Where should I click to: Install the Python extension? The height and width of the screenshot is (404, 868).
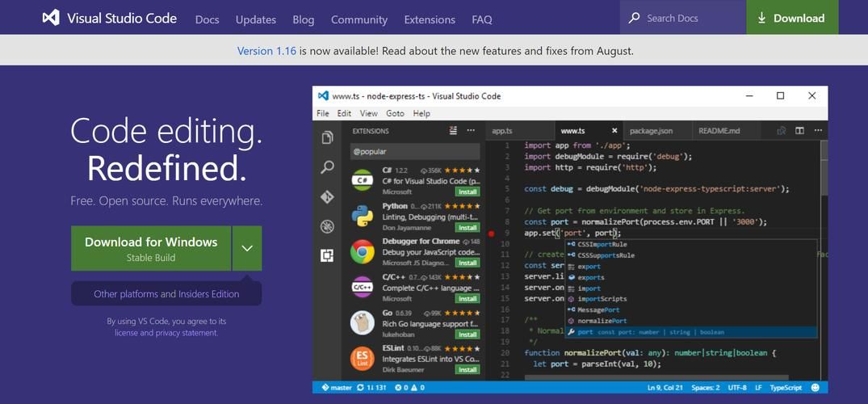[x=468, y=228]
